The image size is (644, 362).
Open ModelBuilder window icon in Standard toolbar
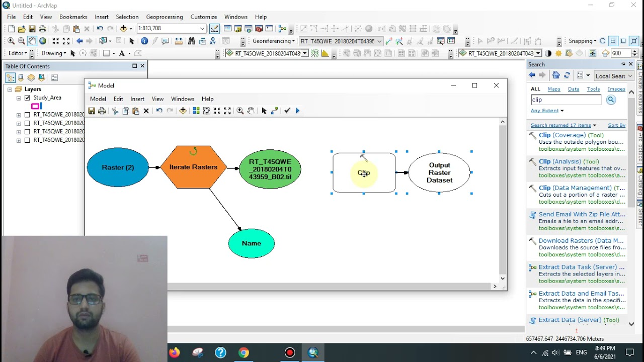click(x=282, y=28)
